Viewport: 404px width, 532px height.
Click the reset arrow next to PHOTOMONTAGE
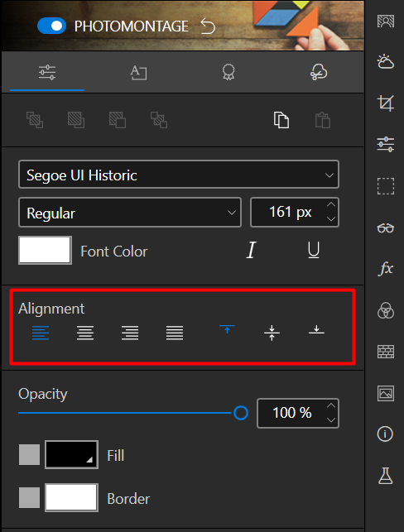208,26
